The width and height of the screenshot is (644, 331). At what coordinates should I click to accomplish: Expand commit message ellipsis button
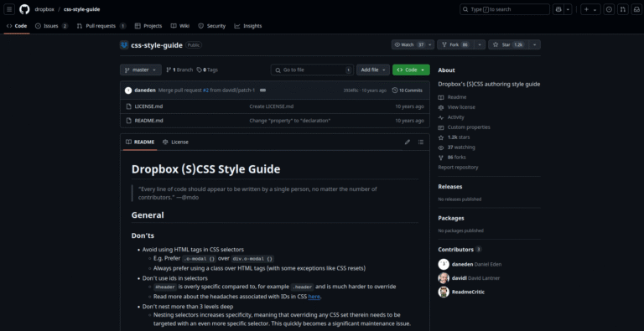(x=262, y=91)
